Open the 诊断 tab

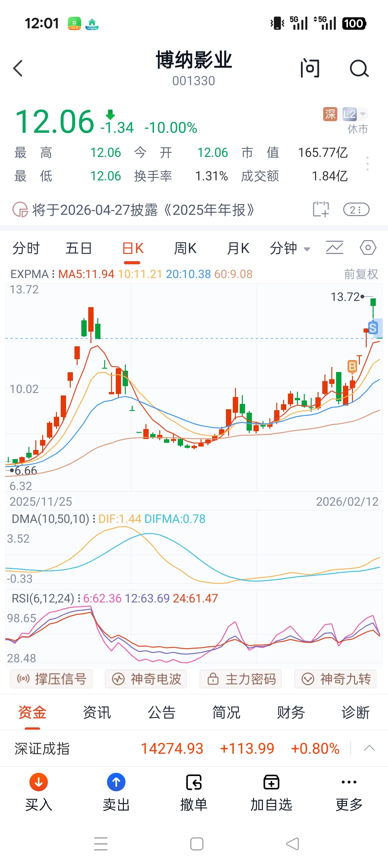coord(356,712)
